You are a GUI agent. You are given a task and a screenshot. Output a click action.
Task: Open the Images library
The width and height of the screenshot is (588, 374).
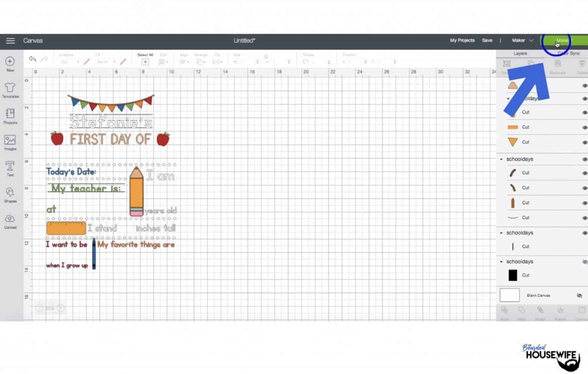10,143
